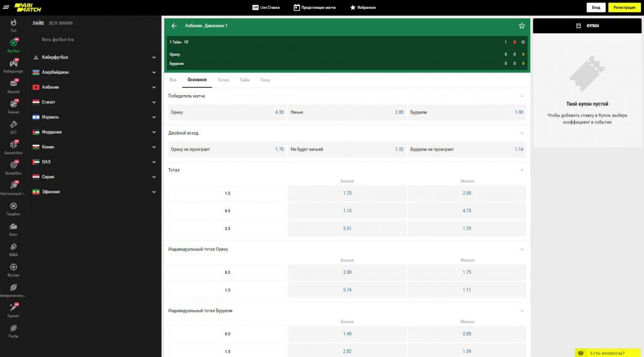Click the Купон ticket icon
644x357 pixels.
coord(579,25)
